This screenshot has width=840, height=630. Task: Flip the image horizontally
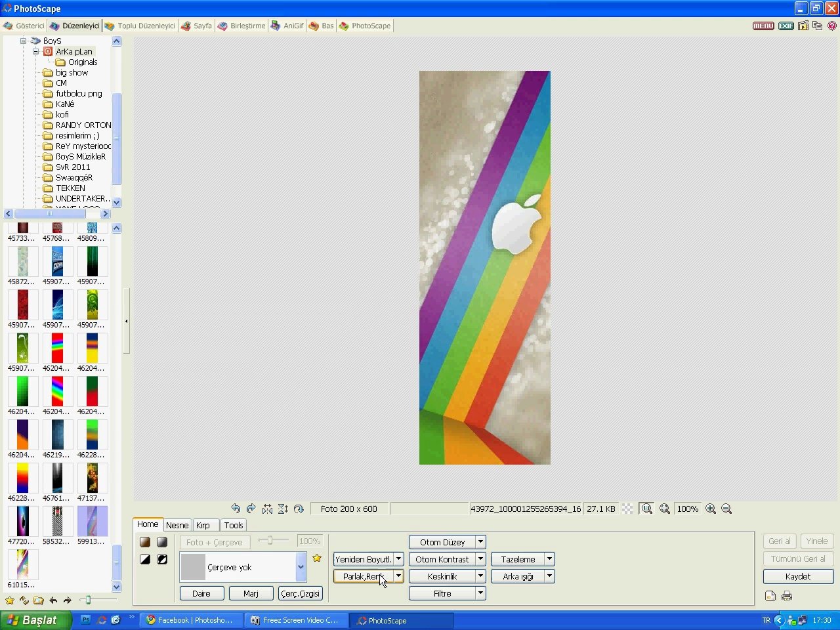tap(267, 509)
